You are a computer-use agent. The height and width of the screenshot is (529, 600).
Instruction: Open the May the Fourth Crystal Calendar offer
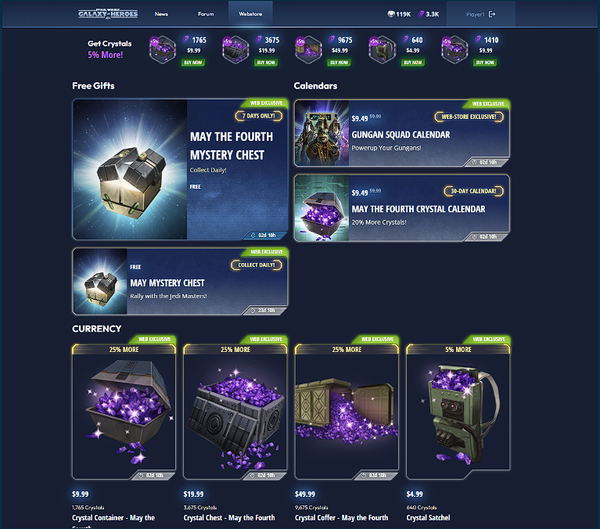pos(402,208)
